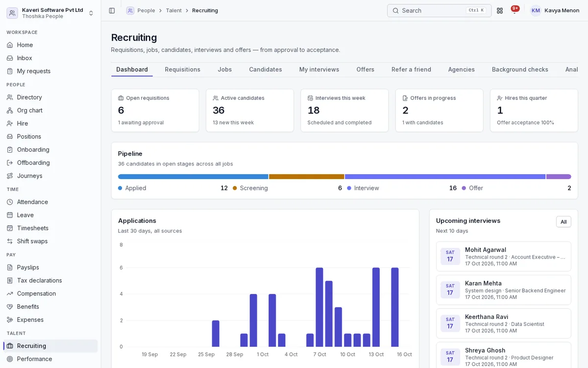Click the Applied legend label
The width and height of the screenshot is (588, 368).
[x=136, y=188]
